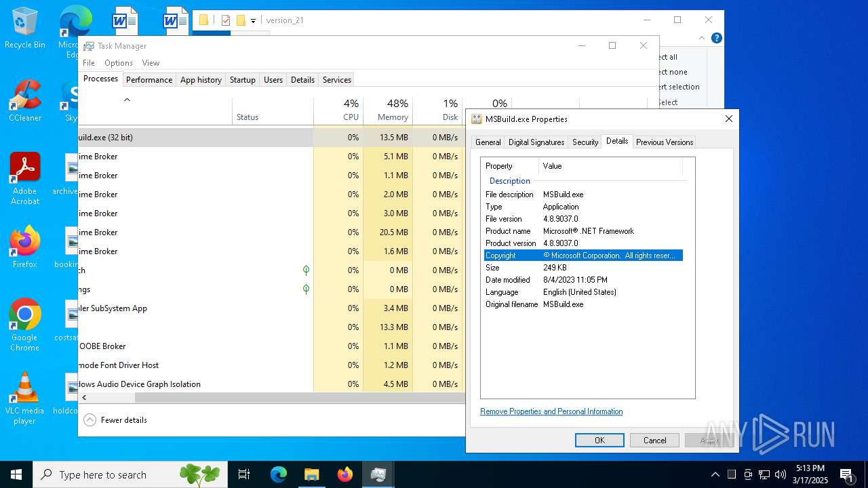Screen dimensions: 868x488
Task: Open the Security tab in Properties
Action: (x=585, y=142)
